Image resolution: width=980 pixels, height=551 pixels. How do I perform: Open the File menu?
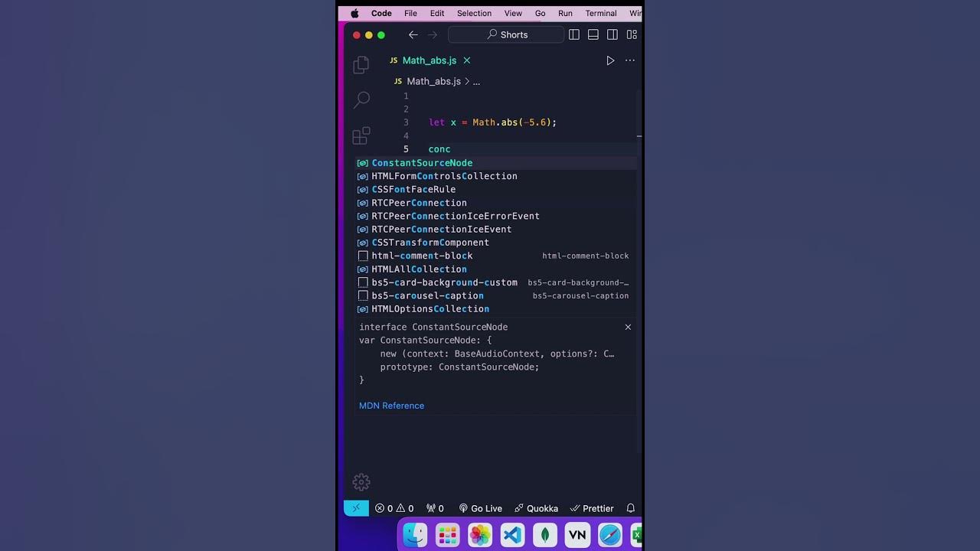pos(411,13)
